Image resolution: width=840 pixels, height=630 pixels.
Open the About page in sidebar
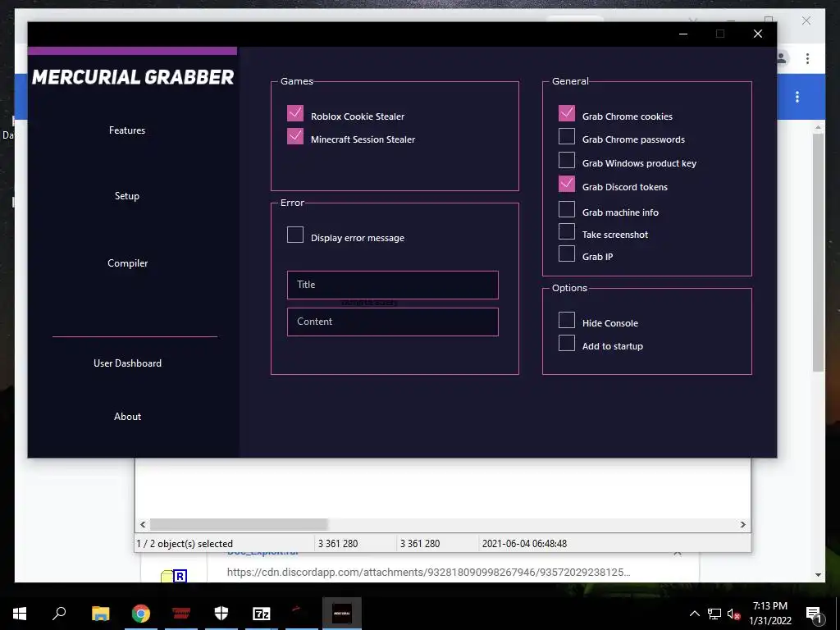pos(127,416)
